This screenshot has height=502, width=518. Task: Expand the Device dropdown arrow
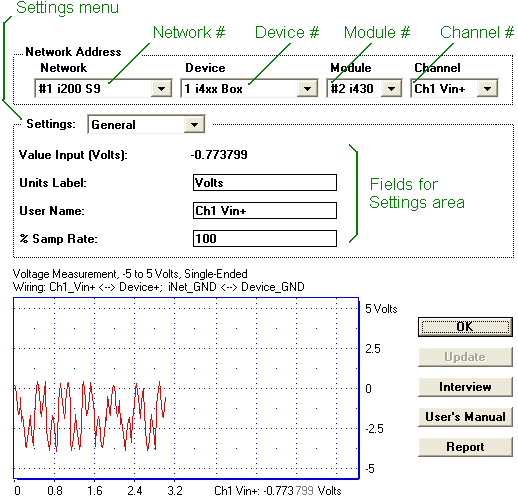[307, 89]
